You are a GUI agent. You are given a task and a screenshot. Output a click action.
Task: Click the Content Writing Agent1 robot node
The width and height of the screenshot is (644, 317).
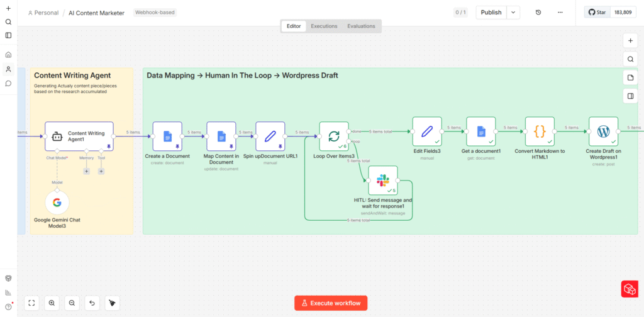point(79,136)
